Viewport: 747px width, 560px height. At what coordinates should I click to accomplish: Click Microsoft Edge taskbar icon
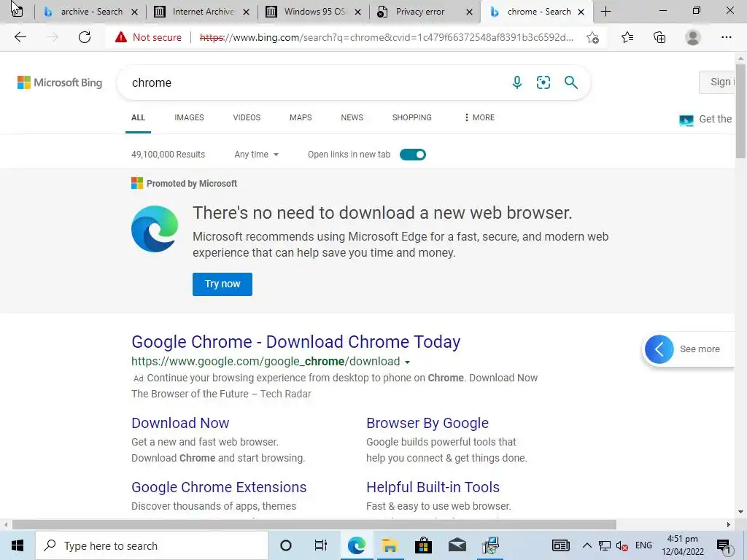(x=356, y=545)
